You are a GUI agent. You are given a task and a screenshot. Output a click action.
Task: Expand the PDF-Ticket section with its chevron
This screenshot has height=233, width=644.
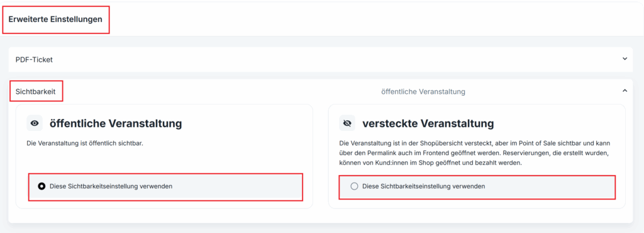(x=625, y=59)
